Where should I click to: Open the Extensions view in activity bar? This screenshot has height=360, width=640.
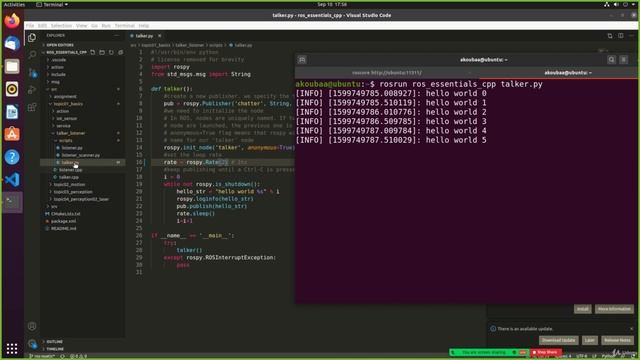tap(32, 108)
